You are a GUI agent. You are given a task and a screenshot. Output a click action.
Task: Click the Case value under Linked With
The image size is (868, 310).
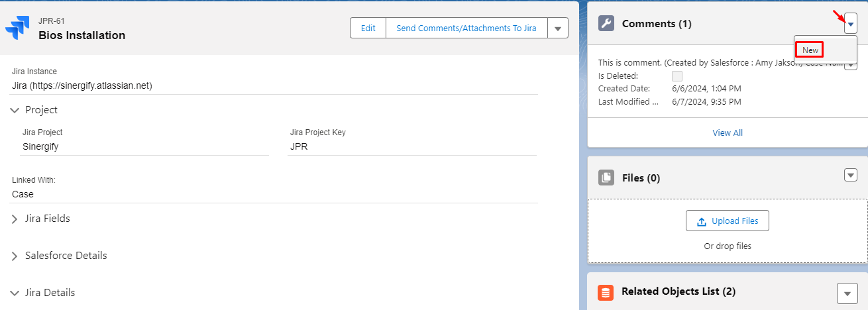pos(23,194)
